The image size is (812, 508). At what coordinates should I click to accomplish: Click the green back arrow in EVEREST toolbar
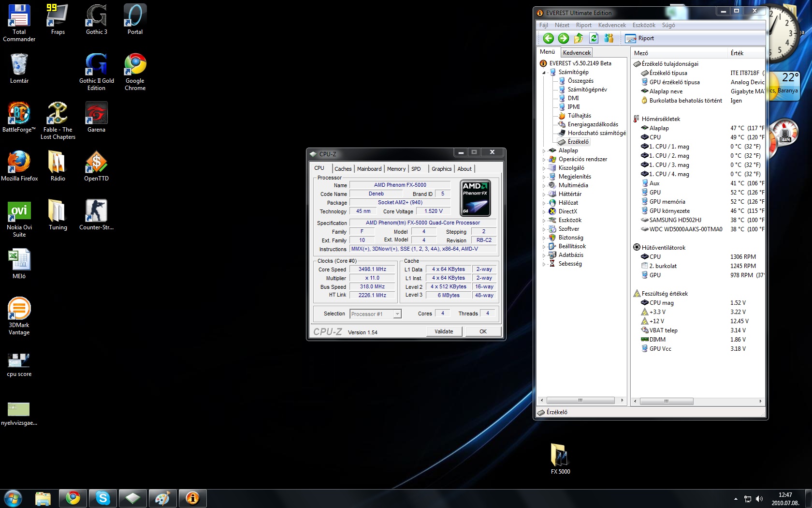pos(548,38)
